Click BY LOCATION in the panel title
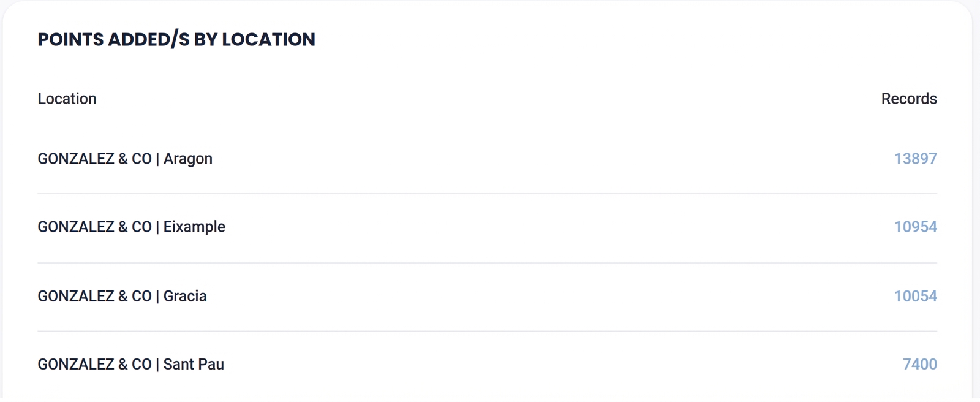The width and height of the screenshot is (980, 402). point(254,39)
